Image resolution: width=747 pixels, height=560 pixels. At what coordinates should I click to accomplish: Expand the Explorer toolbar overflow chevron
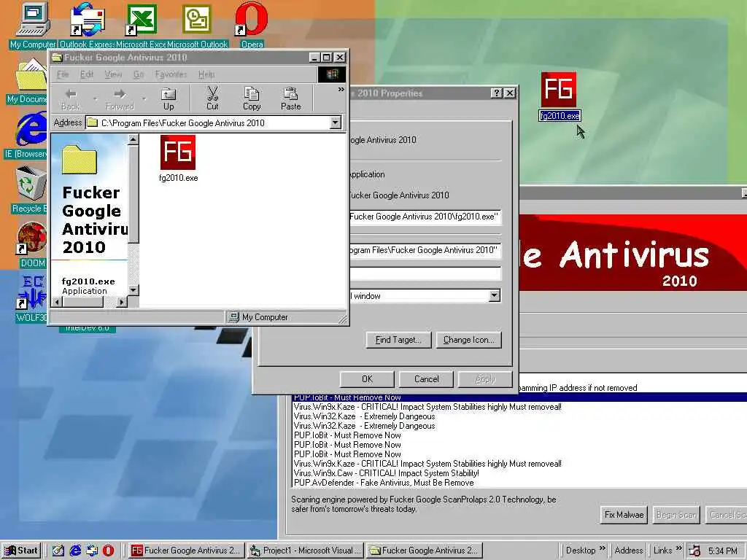pos(341,90)
